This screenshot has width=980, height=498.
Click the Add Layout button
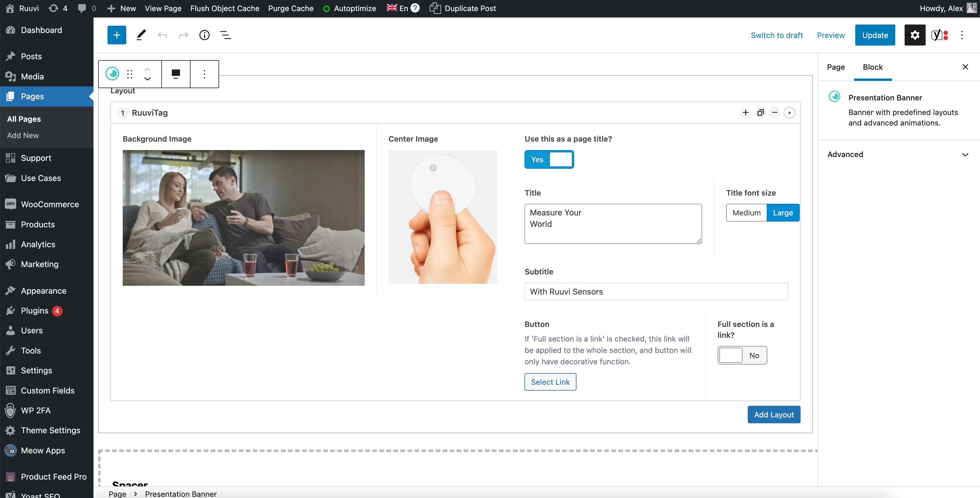click(774, 414)
